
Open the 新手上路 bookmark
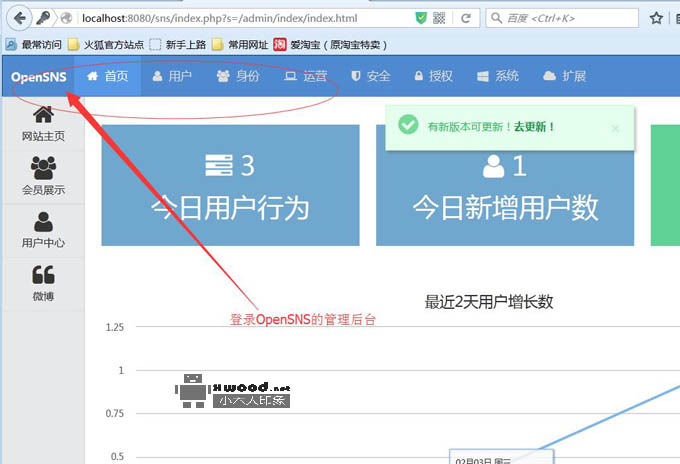178,44
